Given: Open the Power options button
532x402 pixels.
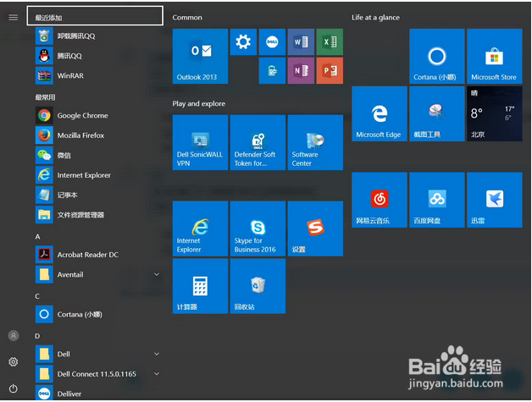Looking at the screenshot, I should 14,388.
